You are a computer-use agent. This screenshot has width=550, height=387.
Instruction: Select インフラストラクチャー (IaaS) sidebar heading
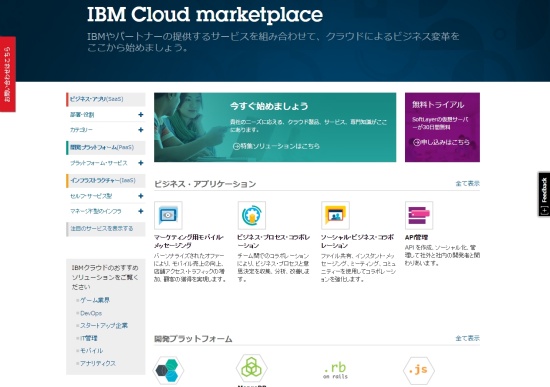pyautogui.click(x=106, y=181)
